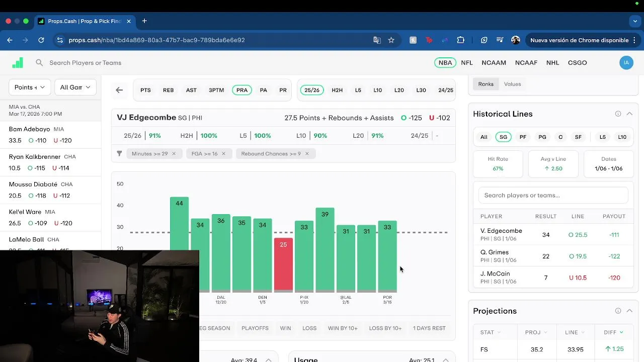This screenshot has height=362, width=644.
Task: Click V. Edgecombe historical line row
Action: (x=553, y=235)
